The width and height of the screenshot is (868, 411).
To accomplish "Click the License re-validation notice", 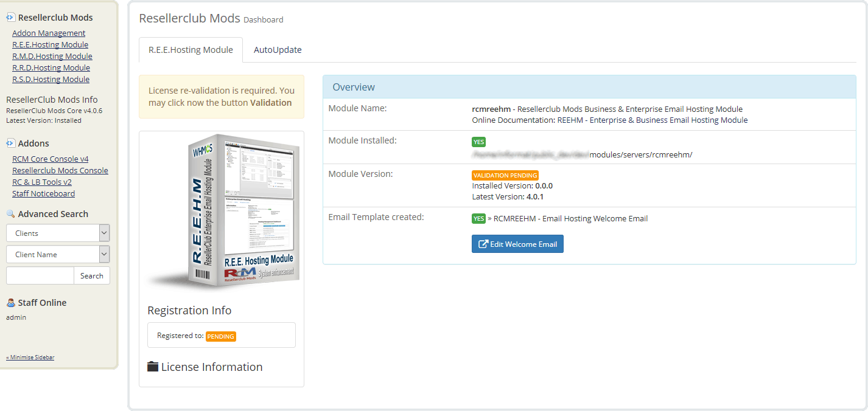I will [222, 97].
